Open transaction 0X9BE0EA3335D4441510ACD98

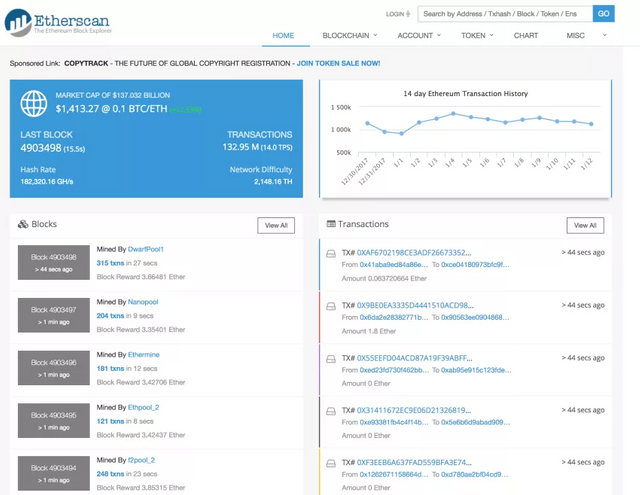pos(415,305)
